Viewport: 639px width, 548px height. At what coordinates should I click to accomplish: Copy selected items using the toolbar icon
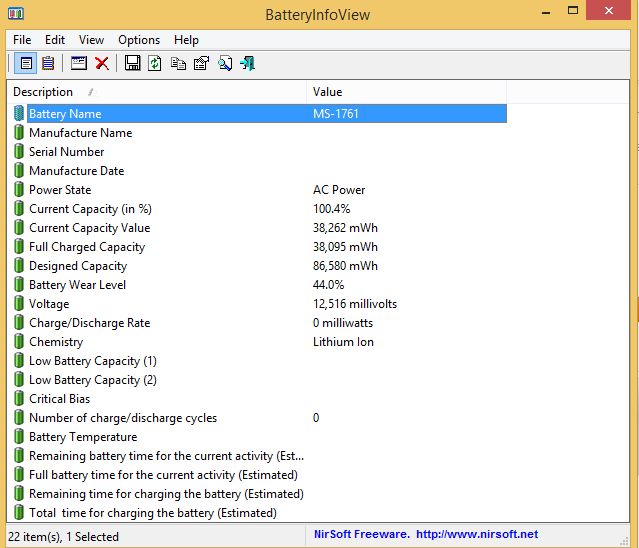pos(178,64)
